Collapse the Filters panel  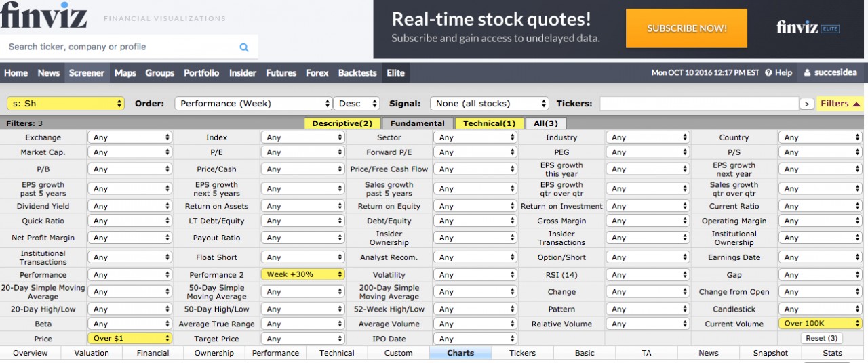(x=840, y=104)
